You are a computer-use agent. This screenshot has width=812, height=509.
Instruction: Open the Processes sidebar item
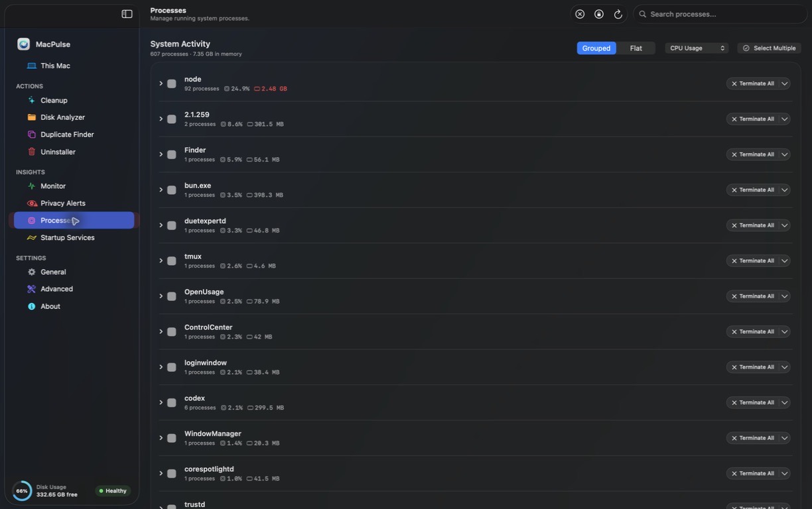tap(74, 221)
